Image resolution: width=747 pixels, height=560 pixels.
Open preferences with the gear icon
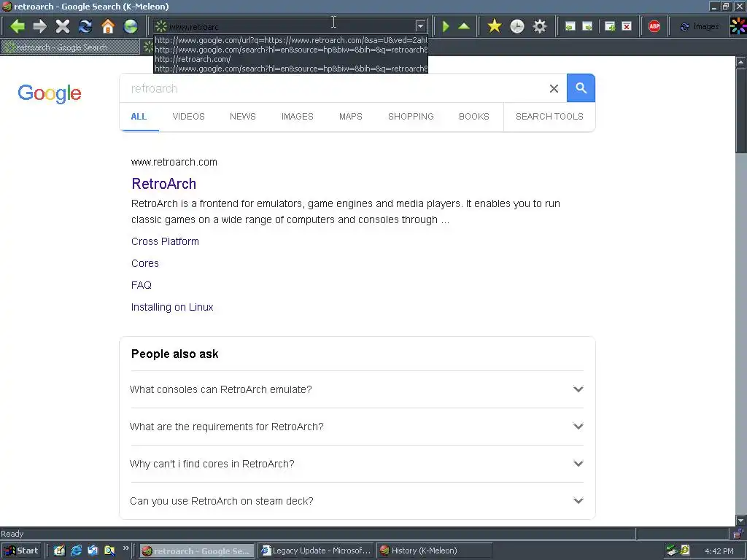tap(539, 26)
